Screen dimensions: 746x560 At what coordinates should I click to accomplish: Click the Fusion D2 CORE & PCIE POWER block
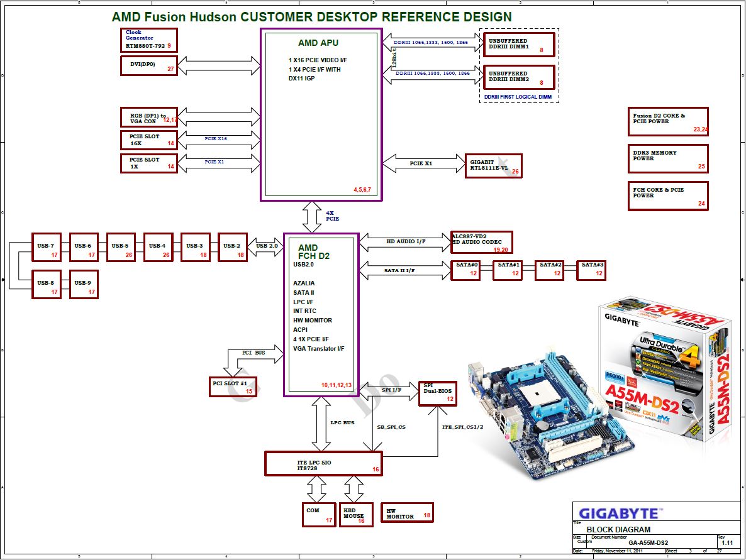[668, 122]
